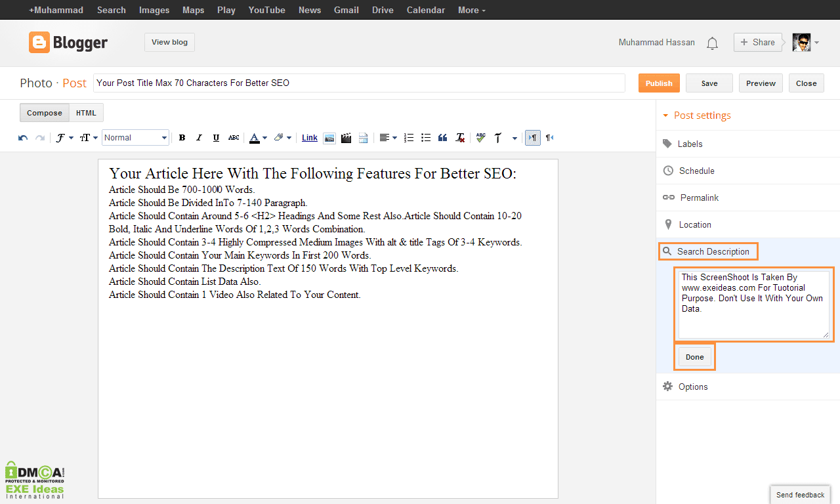Edit the post title field
Image resolution: width=840 pixels, height=504 pixels.
point(359,83)
